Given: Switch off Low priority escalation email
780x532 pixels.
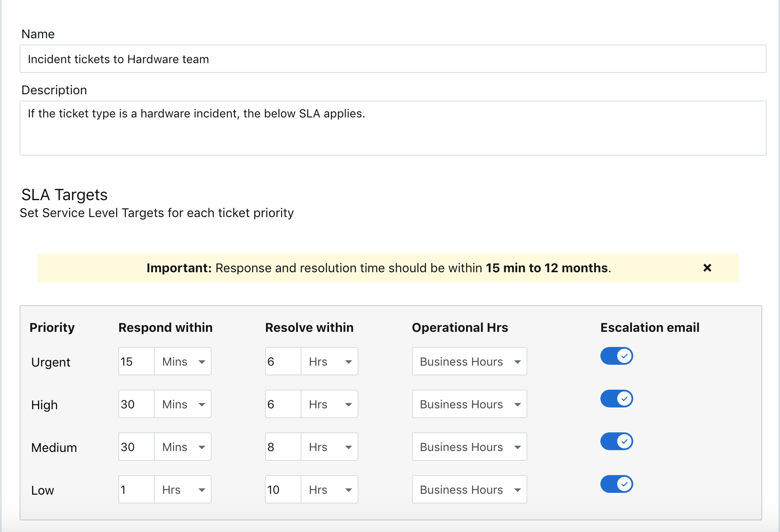Looking at the screenshot, I should 617,484.
